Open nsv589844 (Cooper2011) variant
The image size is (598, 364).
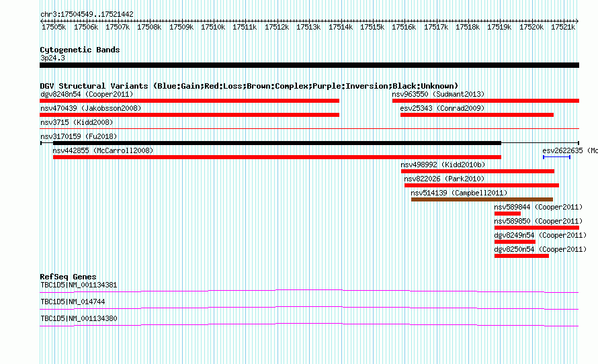click(x=538, y=207)
